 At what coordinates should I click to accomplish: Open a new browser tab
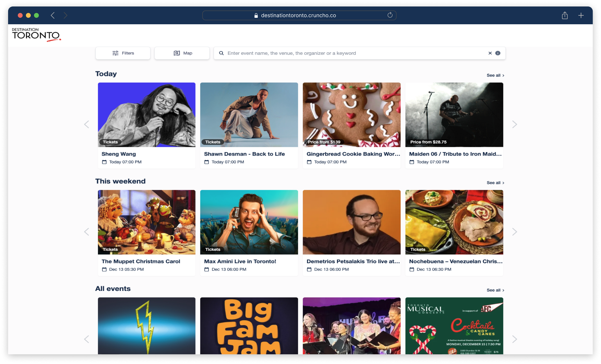pos(581,15)
